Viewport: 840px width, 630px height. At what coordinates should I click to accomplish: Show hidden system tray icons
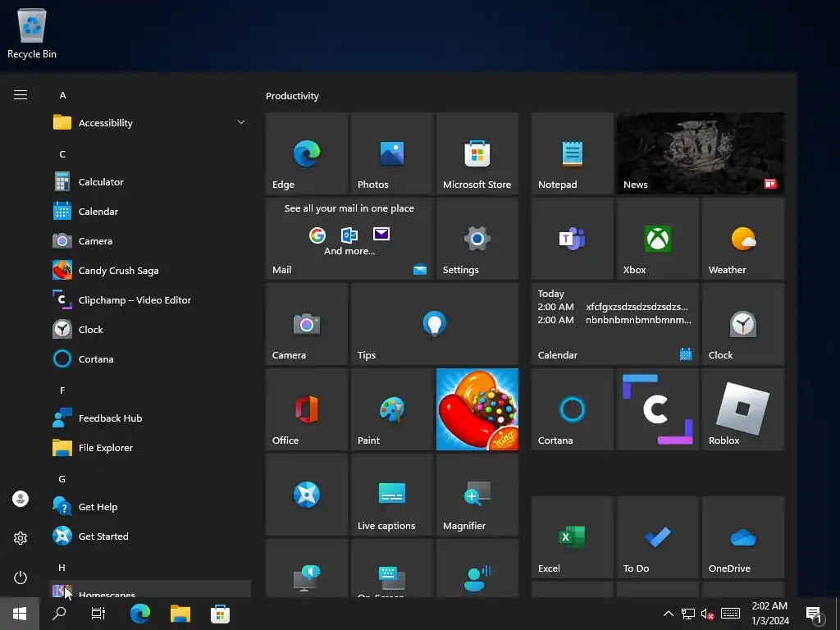point(669,614)
